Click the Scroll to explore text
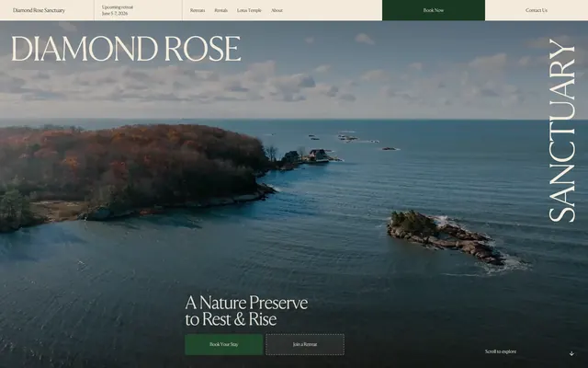Image resolution: width=588 pixels, height=368 pixels. [x=501, y=351]
